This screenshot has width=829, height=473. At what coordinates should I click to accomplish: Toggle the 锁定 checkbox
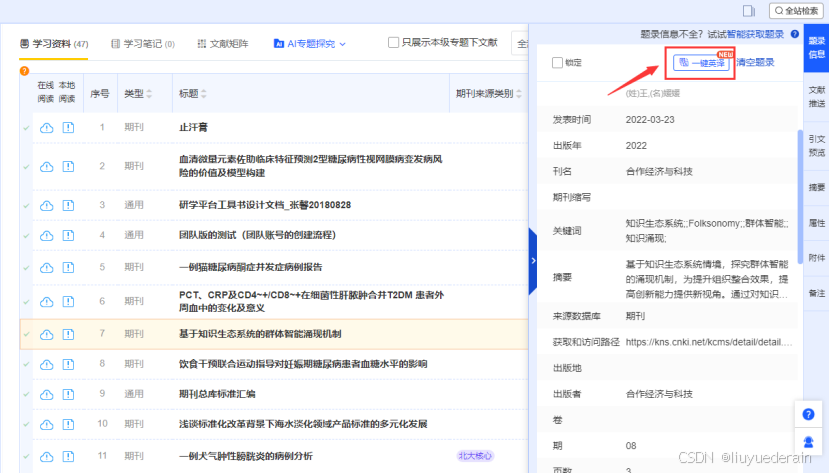coord(557,62)
